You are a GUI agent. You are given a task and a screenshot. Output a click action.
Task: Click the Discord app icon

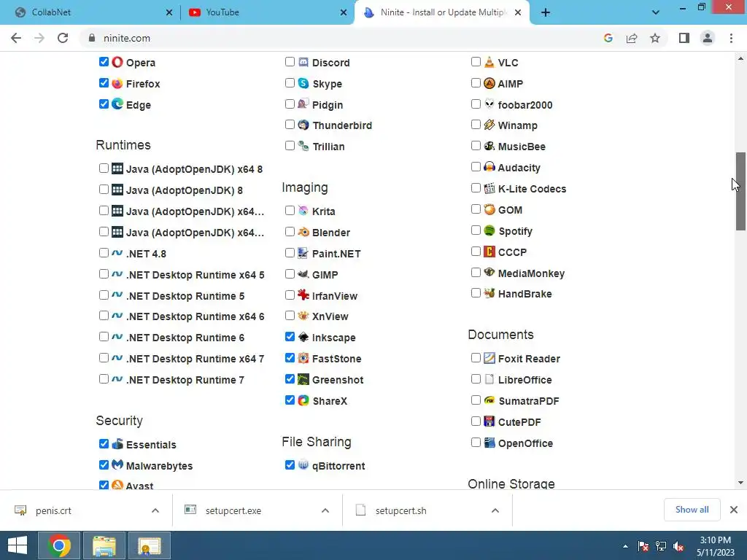303,62
